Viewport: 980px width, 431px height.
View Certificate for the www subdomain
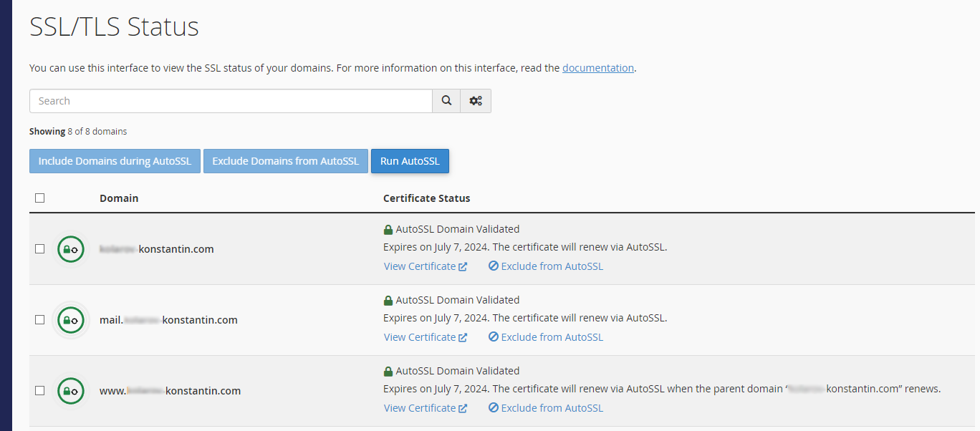point(420,408)
